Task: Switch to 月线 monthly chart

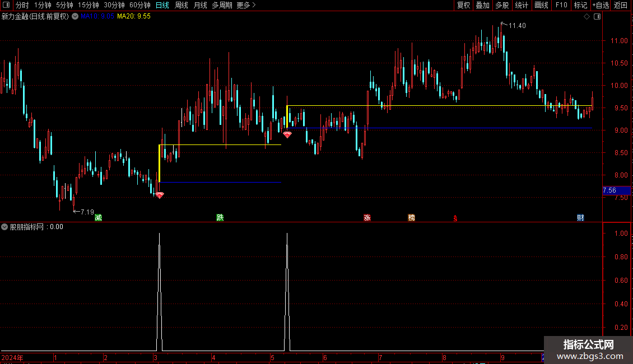Action: 200,5
